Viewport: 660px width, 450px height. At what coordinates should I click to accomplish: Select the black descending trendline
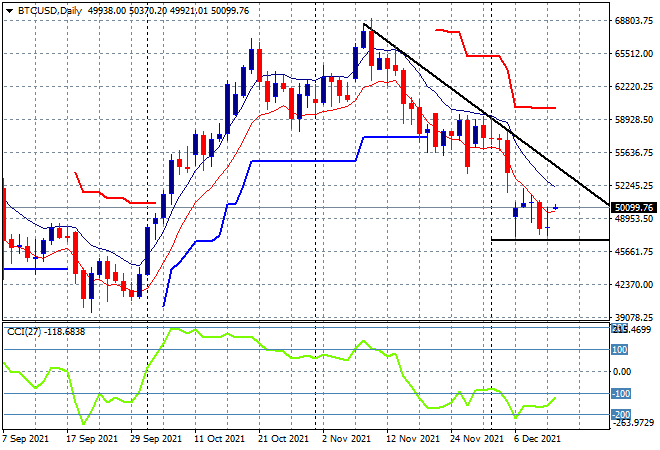coord(486,114)
